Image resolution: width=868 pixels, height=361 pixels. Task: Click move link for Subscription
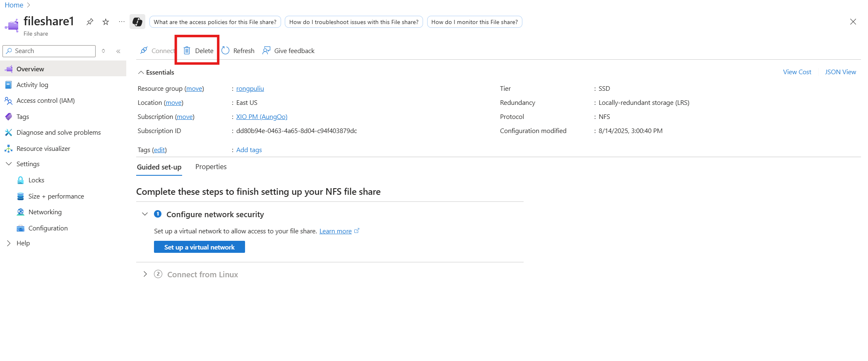point(185,117)
